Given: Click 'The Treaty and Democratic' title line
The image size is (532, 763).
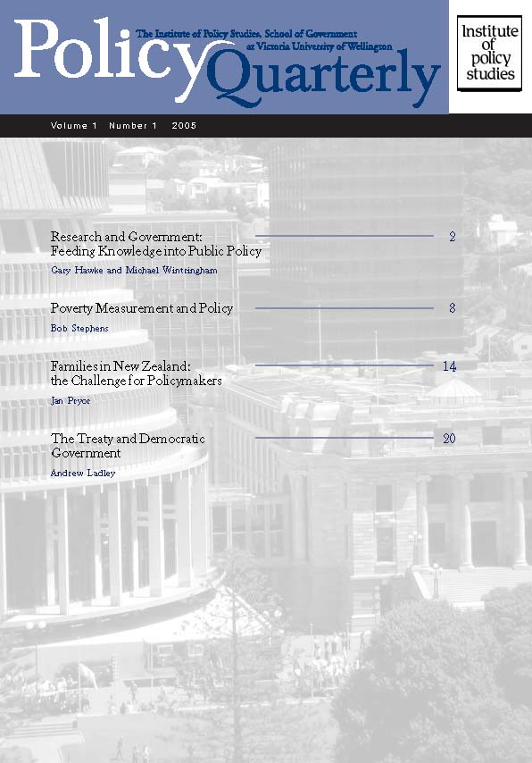Looking at the screenshot, I should [128, 439].
